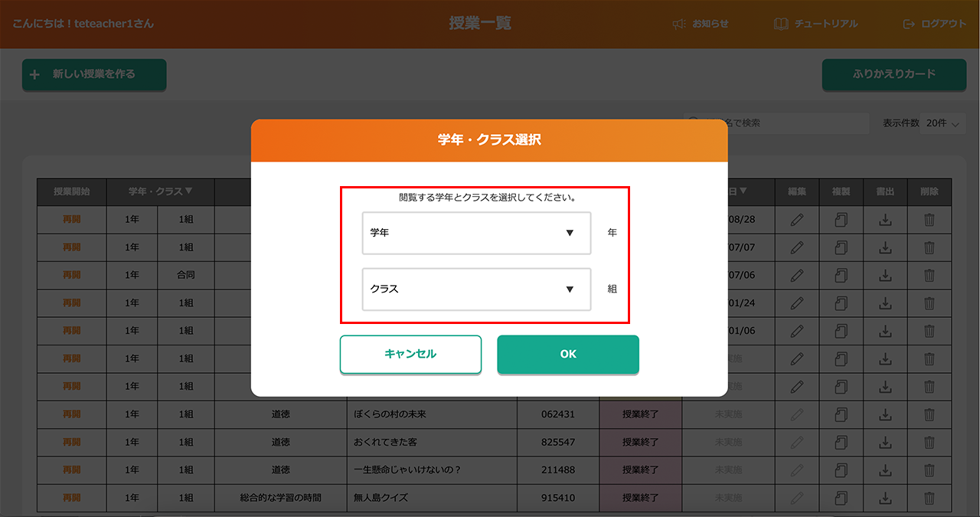Click the trash delete icon in first row
Viewport: 980px width, 517px height.
(929, 220)
